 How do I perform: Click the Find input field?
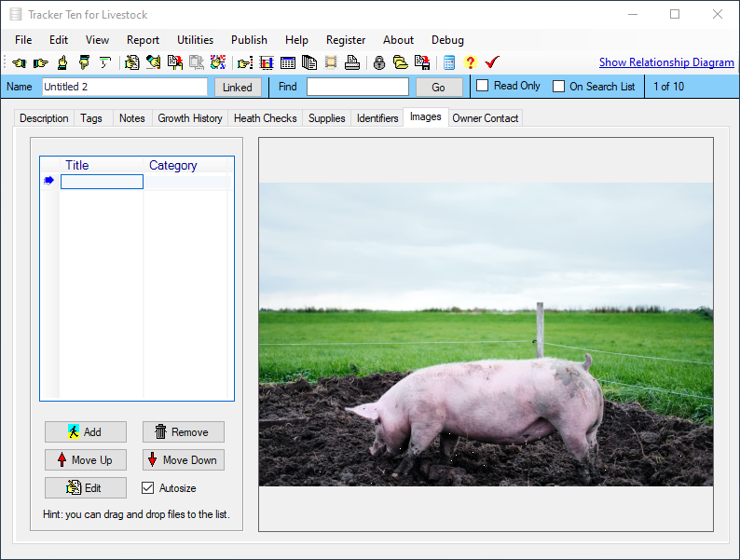(x=358, y=87)
